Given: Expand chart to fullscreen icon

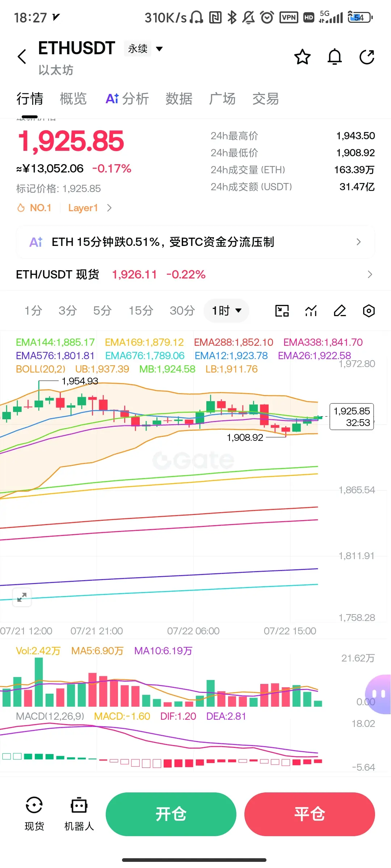Looking at the screenshot, I should point(22,597).
